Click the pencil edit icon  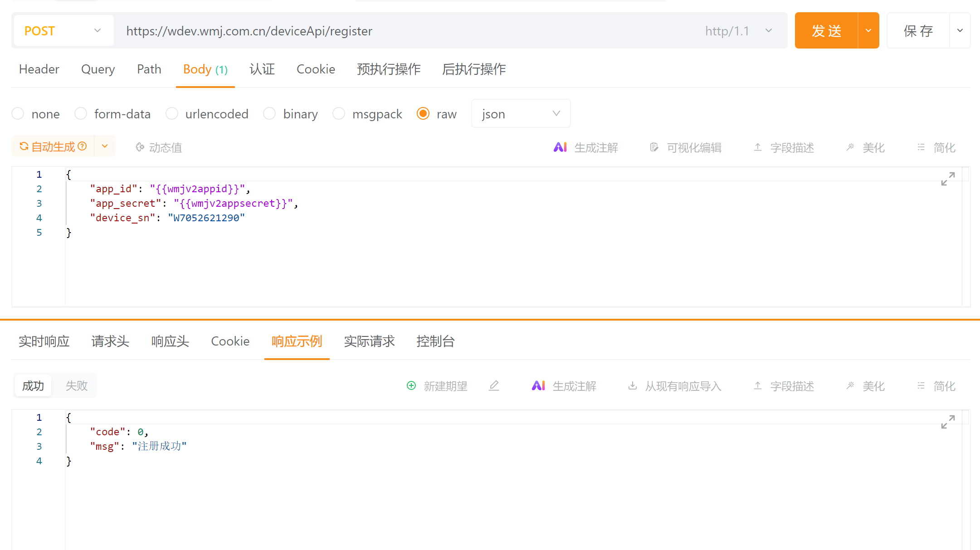click(494, 385)
